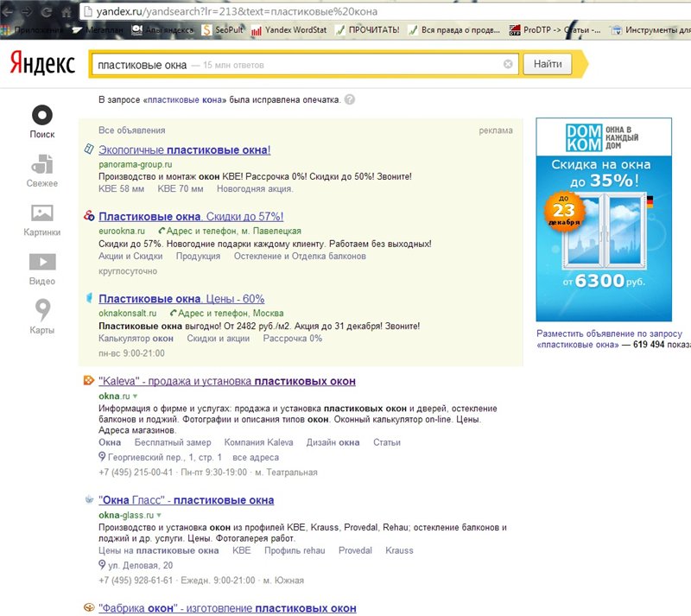Open Бесплатный замер sitelink

(x=173, y=442)
